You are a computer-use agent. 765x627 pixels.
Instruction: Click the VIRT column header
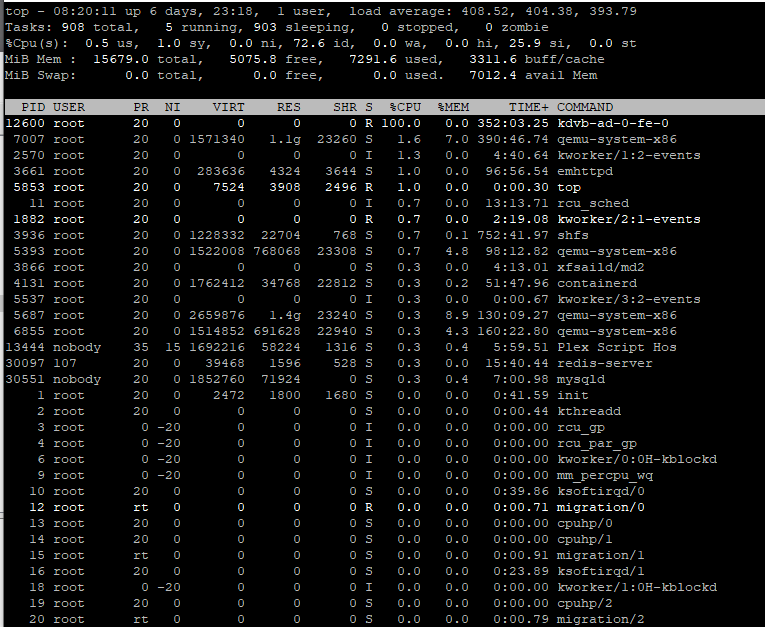pos(228,107)
